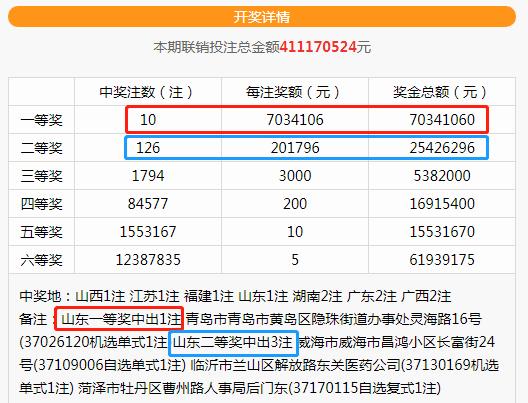Click third prize total 5382000
Viewport: 528px width, 403px height.
(x=442, y=176)
